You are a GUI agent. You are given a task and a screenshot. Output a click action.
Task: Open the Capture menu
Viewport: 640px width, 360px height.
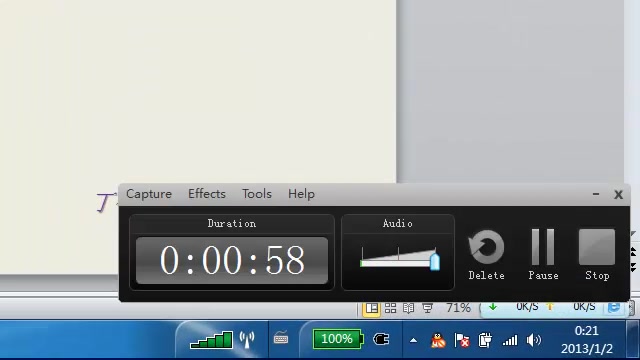click(149, 194)
